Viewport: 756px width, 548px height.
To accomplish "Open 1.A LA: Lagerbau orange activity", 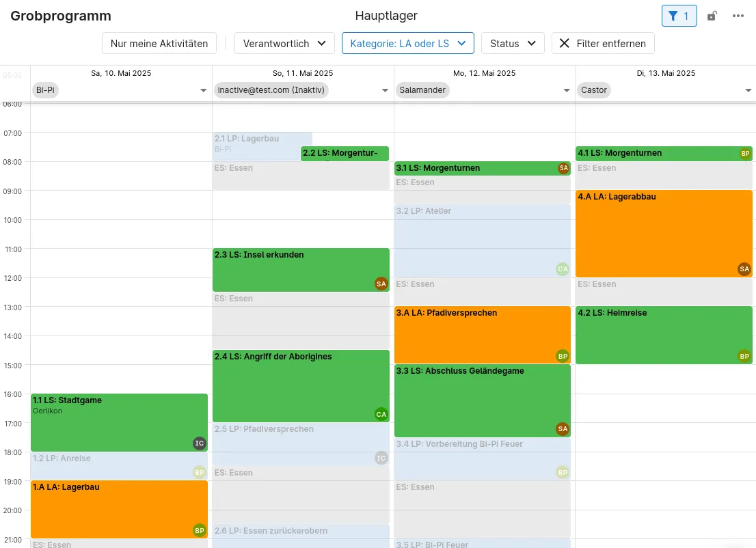I will point(119,509).
